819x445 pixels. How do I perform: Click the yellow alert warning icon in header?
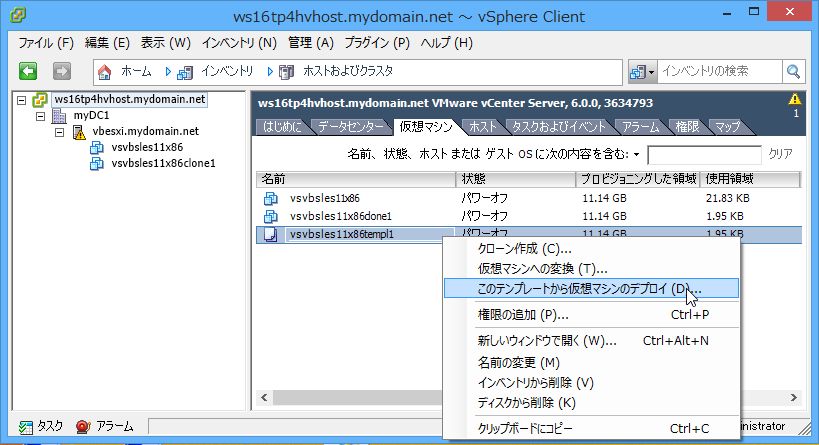tap(795, 99)
